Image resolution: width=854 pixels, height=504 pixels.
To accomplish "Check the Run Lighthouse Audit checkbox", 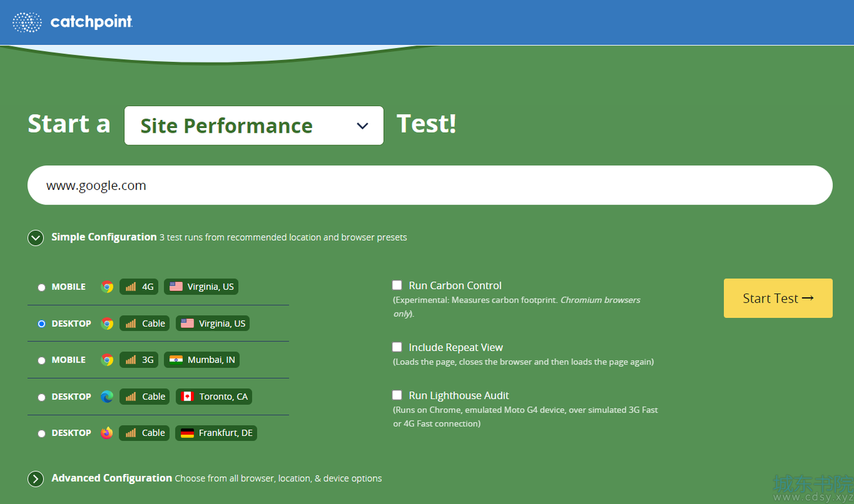I will coord(397,395).
